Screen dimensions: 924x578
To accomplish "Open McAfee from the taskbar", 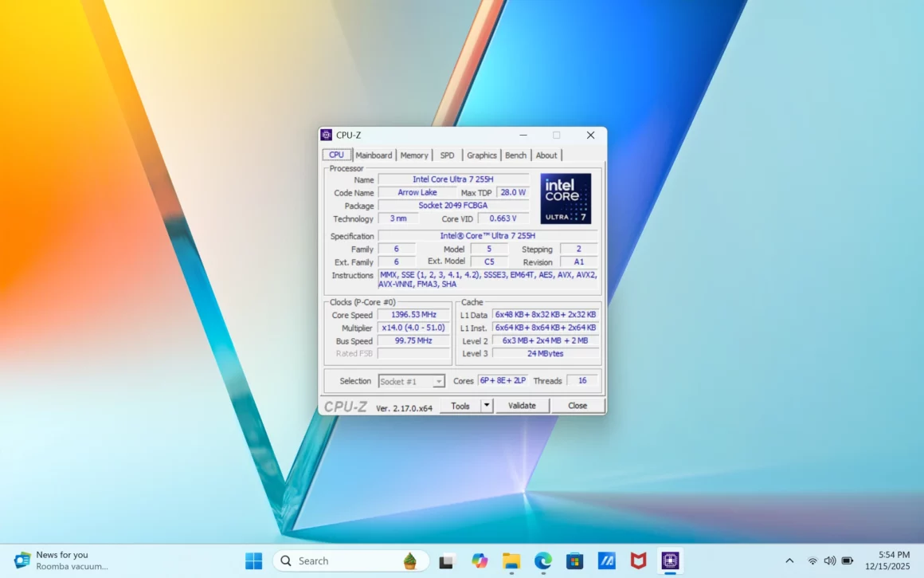I will [x=638, y=561].
